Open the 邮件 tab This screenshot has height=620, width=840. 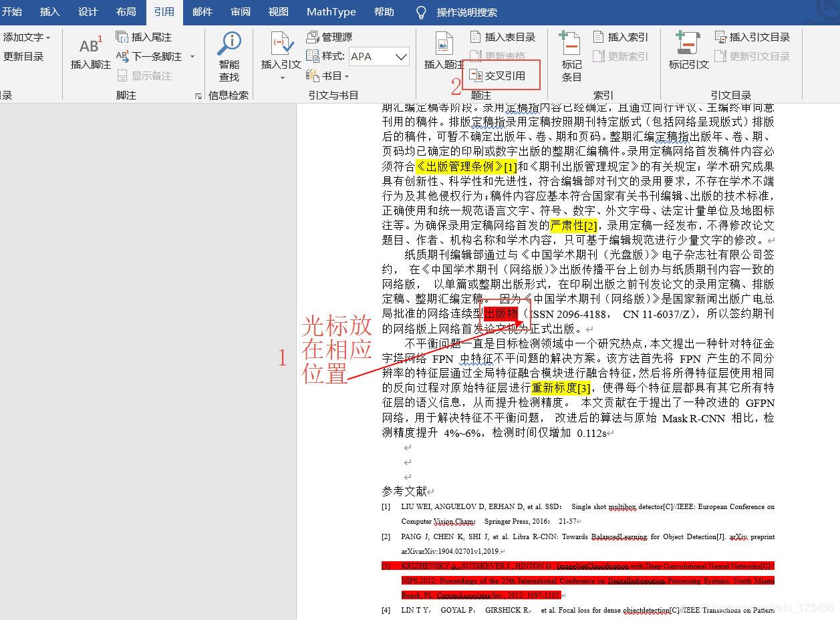202,12
